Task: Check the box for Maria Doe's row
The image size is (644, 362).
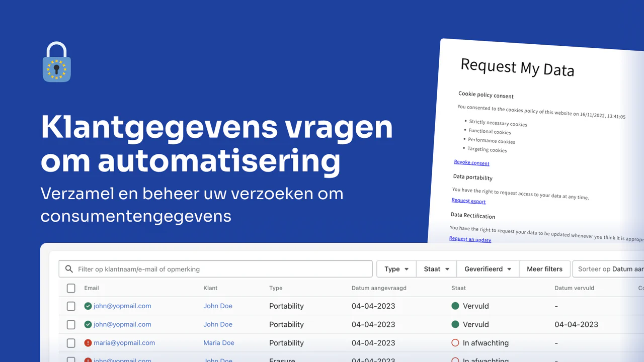Action: point(71,343)
